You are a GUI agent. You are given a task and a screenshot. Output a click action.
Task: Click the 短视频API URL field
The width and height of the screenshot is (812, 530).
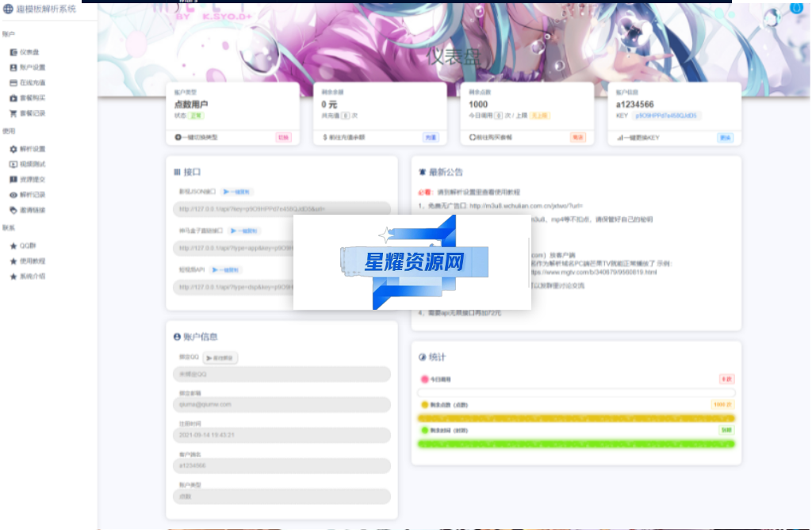[x=233, y=288]
